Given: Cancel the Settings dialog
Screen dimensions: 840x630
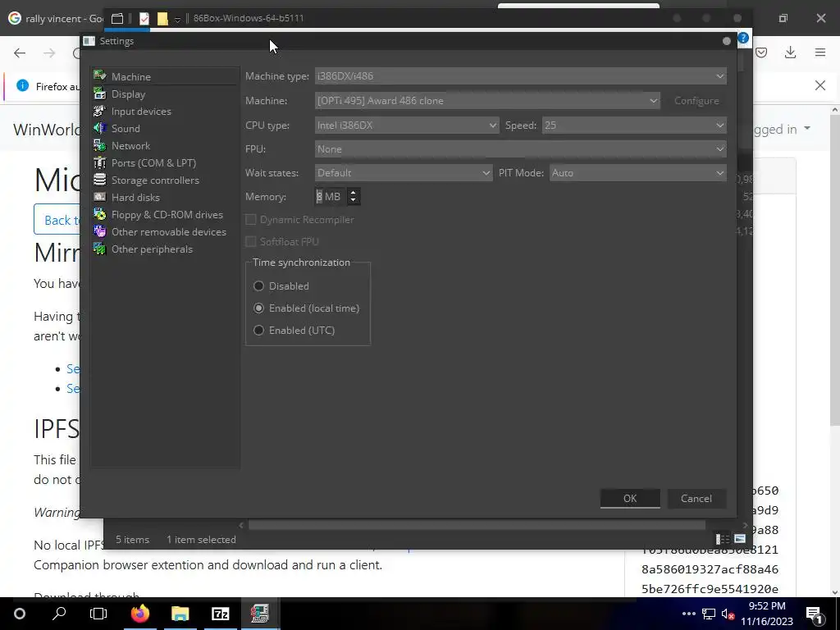Looking at the screenshot, I should [696, 498].
